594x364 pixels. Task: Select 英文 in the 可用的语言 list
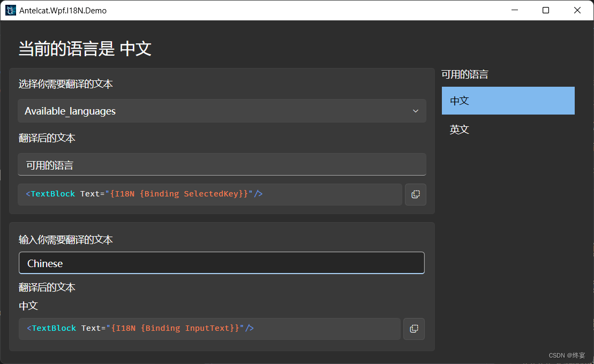(459, 130)
